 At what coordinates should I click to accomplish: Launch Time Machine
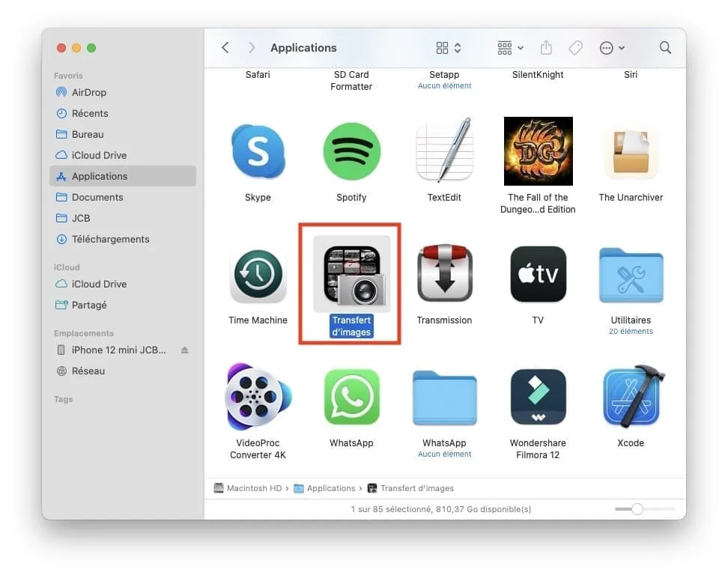(x=258, y=273)
